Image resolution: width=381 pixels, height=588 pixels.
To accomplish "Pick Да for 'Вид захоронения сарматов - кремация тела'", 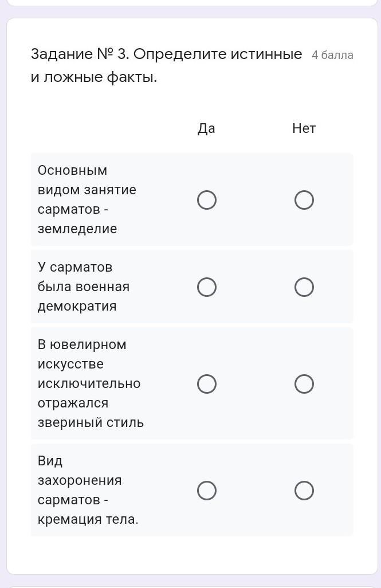I will point(206,491).
